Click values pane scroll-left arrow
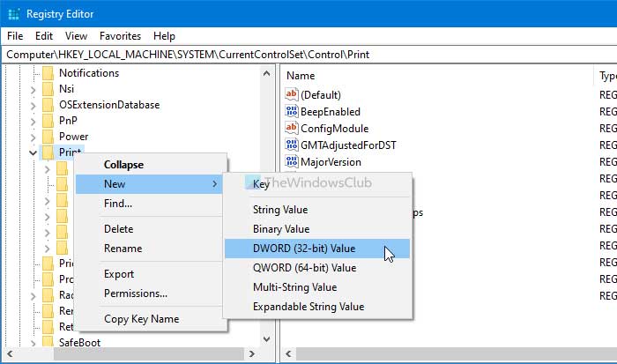This screenshot has height=364, width=617. 288,353
